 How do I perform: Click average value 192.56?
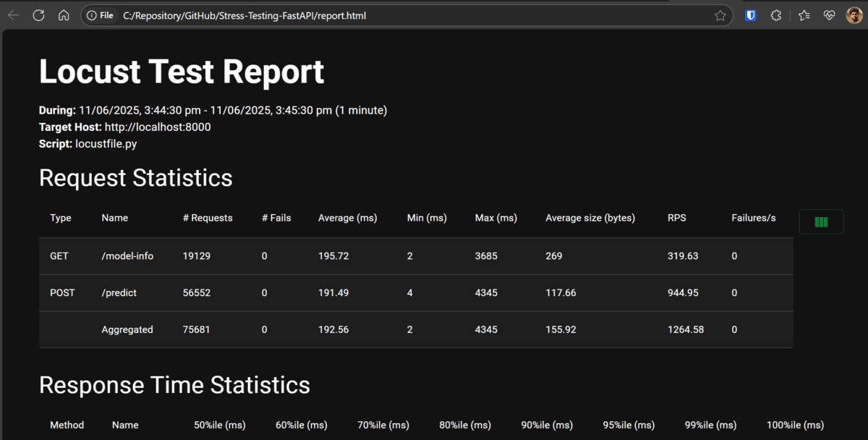333,330
